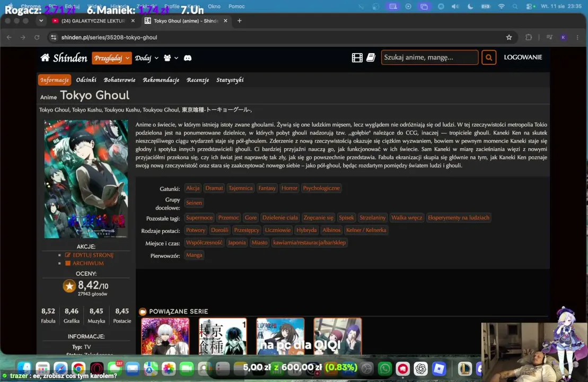Screen dimensions: 588x382
Task: Switch to GALAKTYCZNE LEKTURY browser tab
Action: [x=93, y=21]
